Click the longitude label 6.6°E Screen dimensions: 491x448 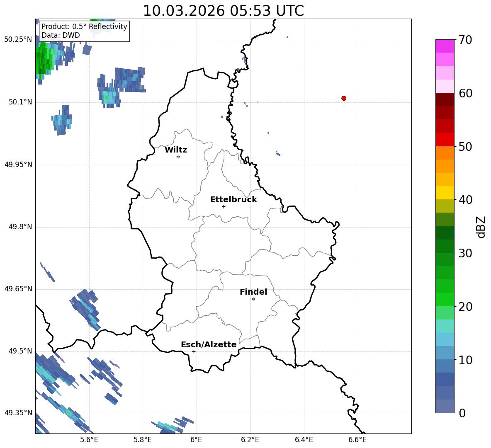coord(357,440)
